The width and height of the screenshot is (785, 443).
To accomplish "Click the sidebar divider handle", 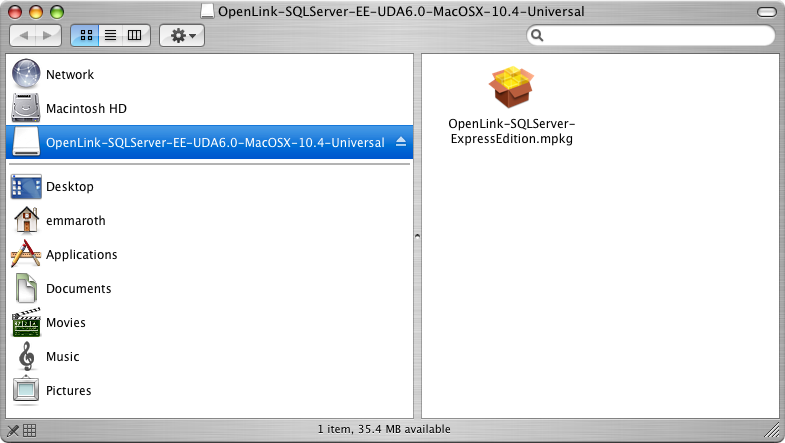I will pos(418,236).
